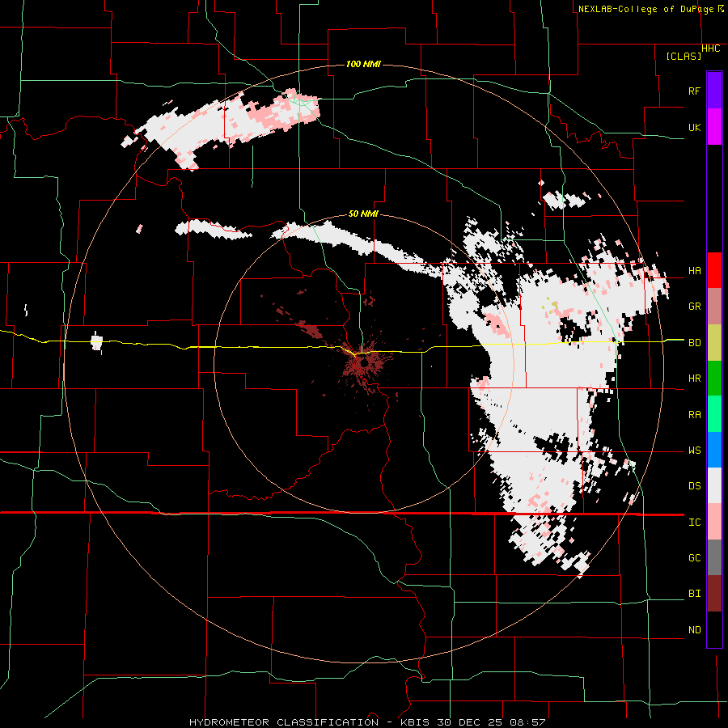728x728 pixels.
Task: Click the WS legend label
Action: (x=694, y=451)
